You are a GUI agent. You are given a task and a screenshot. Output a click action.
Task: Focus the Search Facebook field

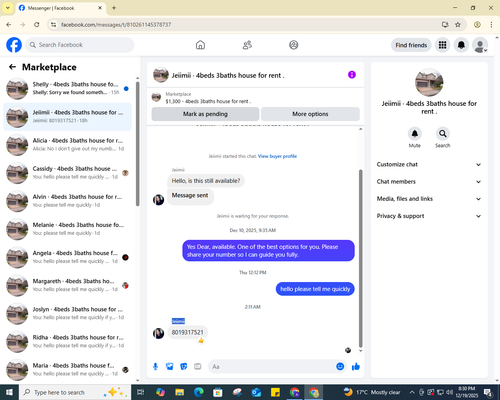[80, 45]
